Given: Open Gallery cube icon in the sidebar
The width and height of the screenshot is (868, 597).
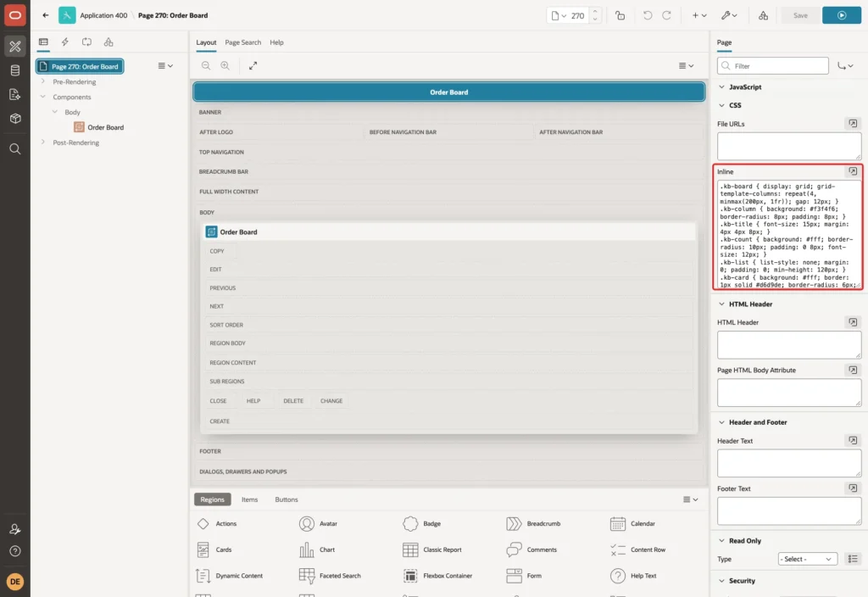Looking at the screenshot, I should [15, 119].
